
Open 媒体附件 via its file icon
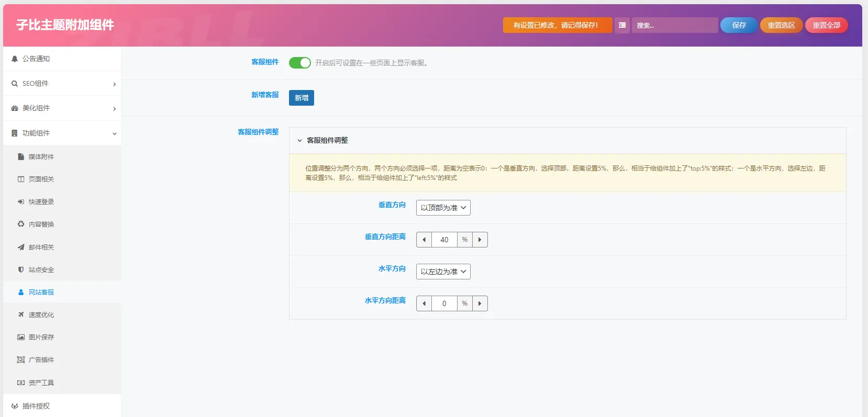click(21, 156)
